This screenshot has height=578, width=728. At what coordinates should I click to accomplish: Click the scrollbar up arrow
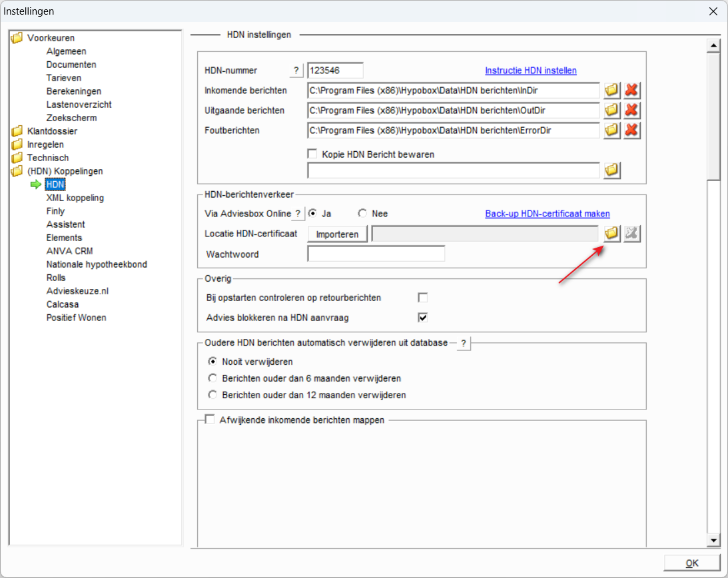713,45
